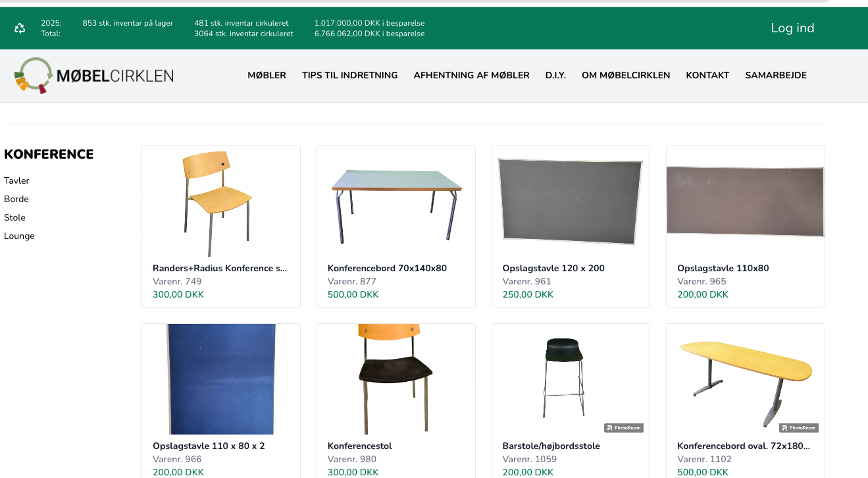This screenshot has height=478, width=868.
Task: Select the D.I.Y. menu item
Action: click(x=555, y=75)
